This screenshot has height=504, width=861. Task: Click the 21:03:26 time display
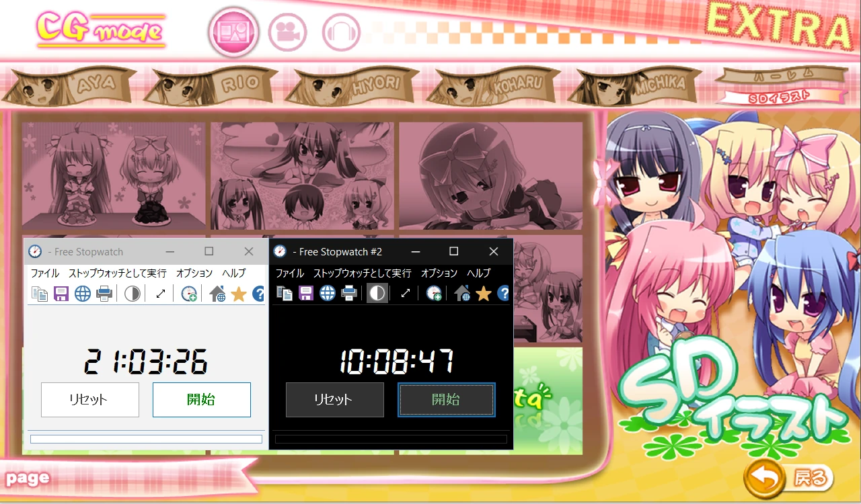tap(145, 362)
